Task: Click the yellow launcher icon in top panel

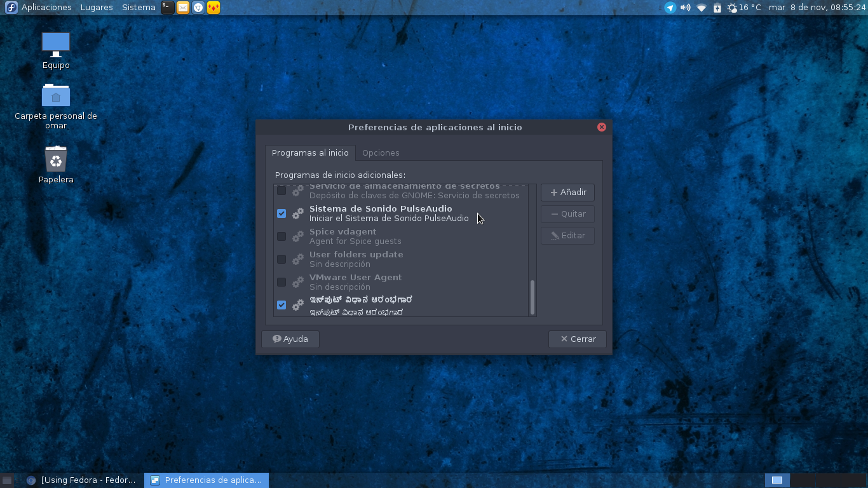Action: (x=214, y=8)
